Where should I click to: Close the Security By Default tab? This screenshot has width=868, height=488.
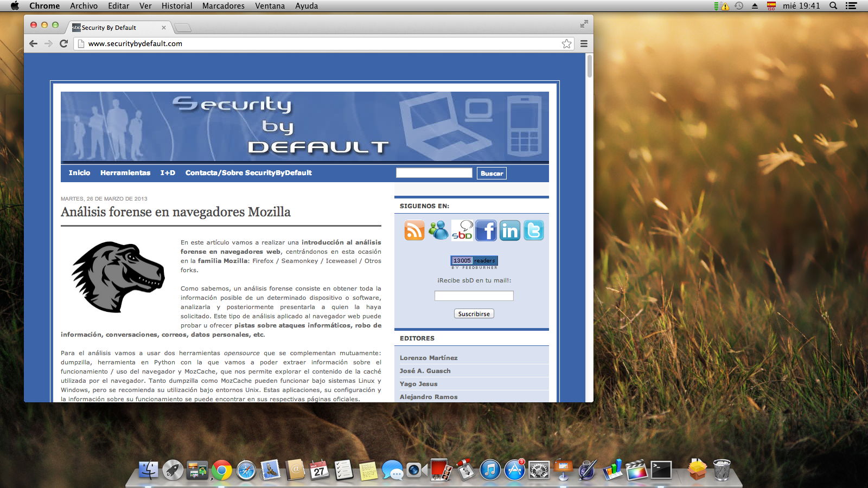(x=164, y=28)
